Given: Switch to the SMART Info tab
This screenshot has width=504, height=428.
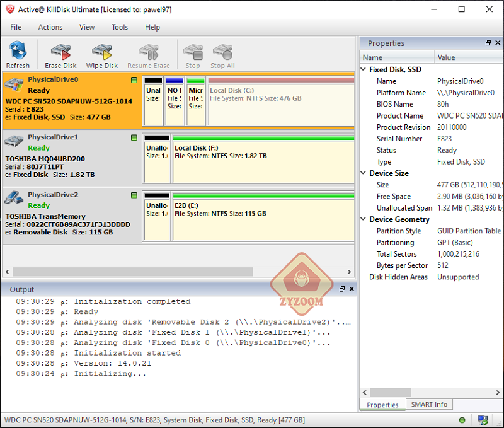Looking at the screenshot, I should point(429,404).
